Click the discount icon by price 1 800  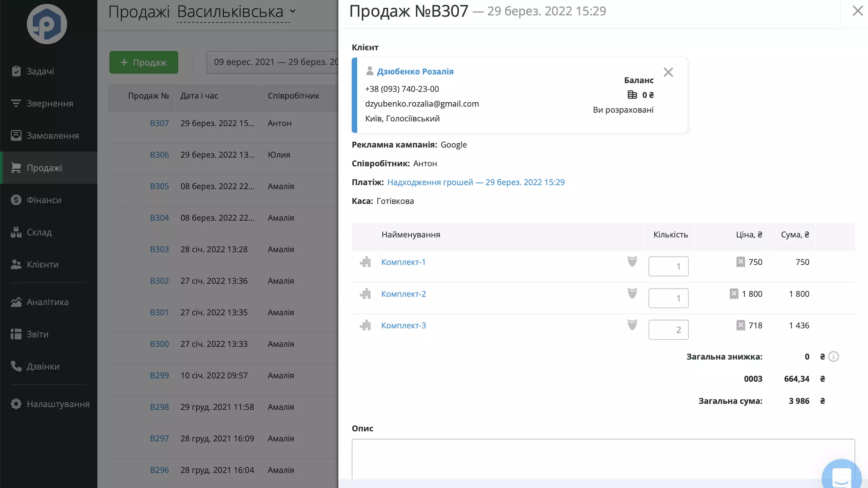click(x=734, y=294)
